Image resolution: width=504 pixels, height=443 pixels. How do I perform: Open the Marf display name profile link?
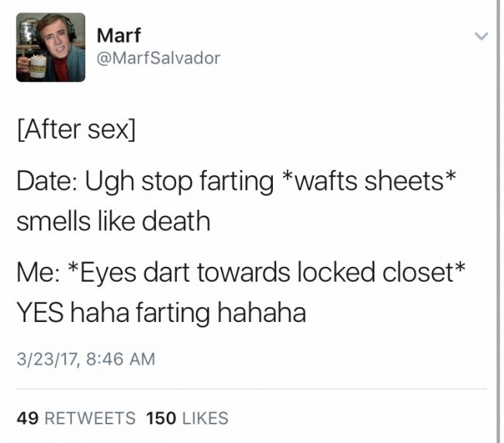(119, 35)
